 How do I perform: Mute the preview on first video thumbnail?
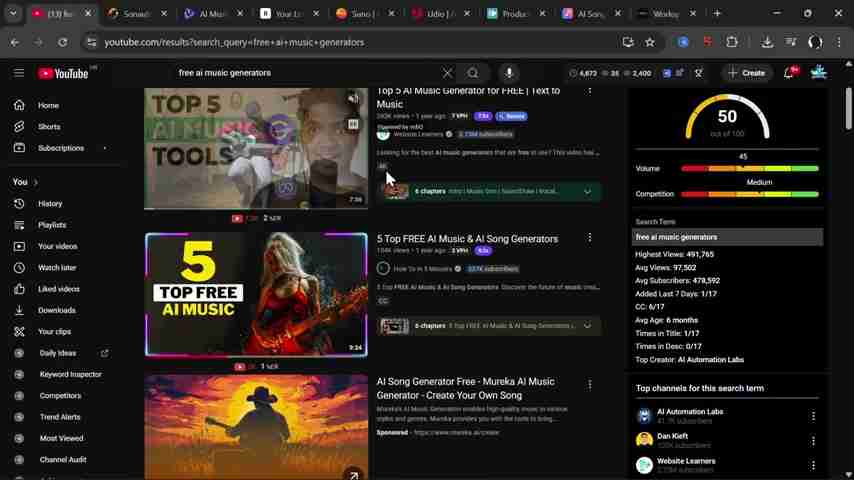tap(353, 99)
